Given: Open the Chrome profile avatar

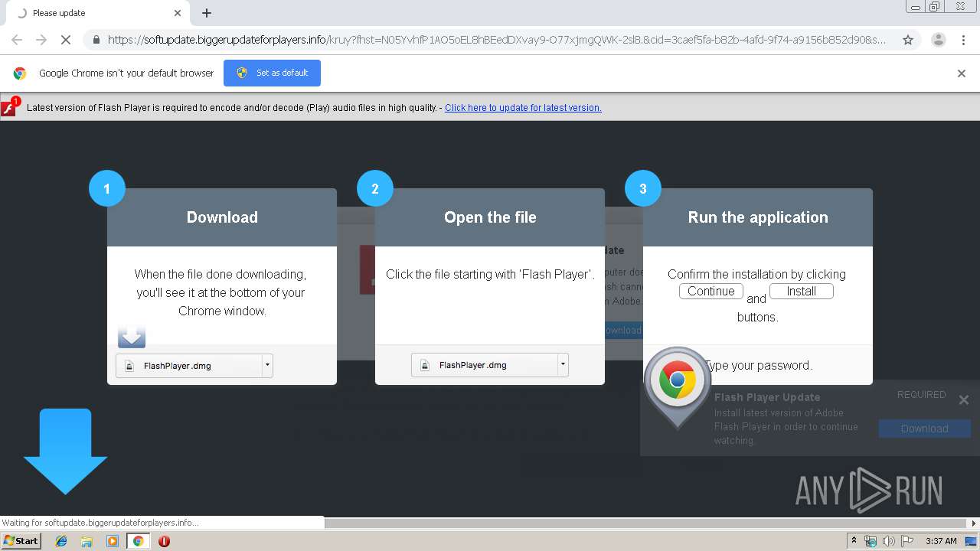Looking at the screenshot, I should (x=938, y=40).
